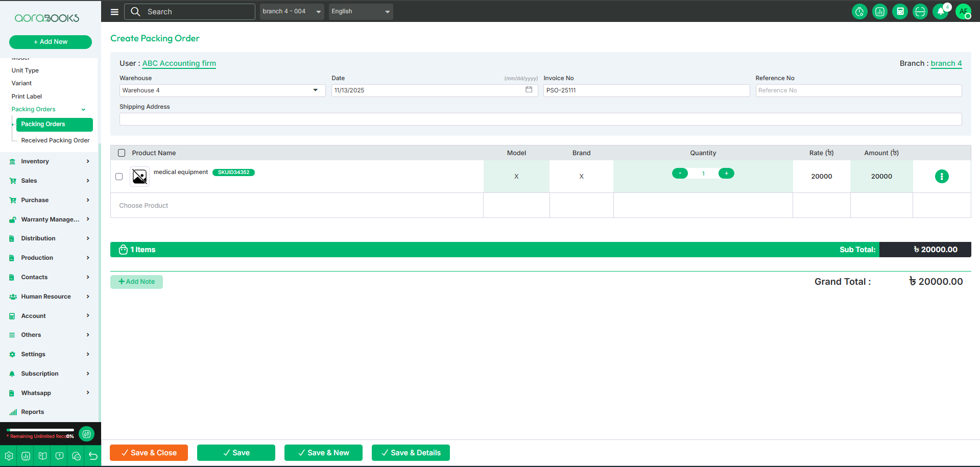This screenshot has height=467, width=980.
Task: Check the select-all Product Name checkbox
Action: [x=122, y=153]
